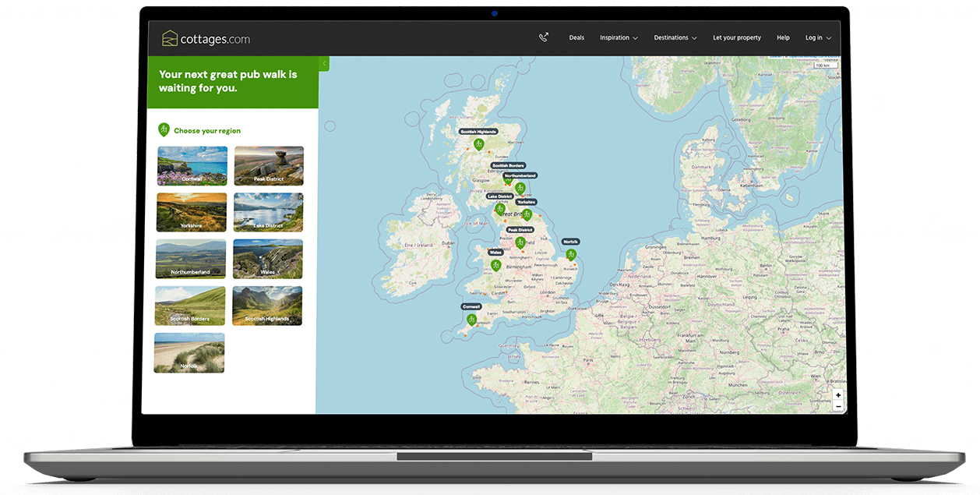The height and width of the screenshot is (495, 980).
Task: Select the Yorkshire region thumbnail
Action: click(192, 212)
